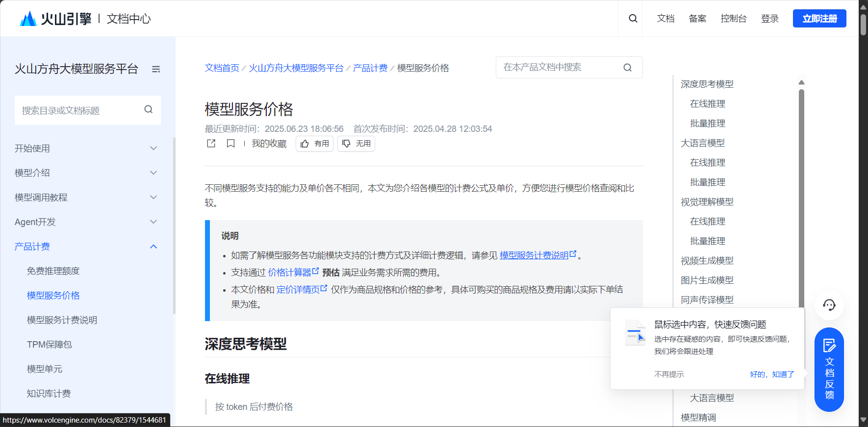Click the share document icon
The height and width of the screenshot is (427, 868).
pos(211,143)
